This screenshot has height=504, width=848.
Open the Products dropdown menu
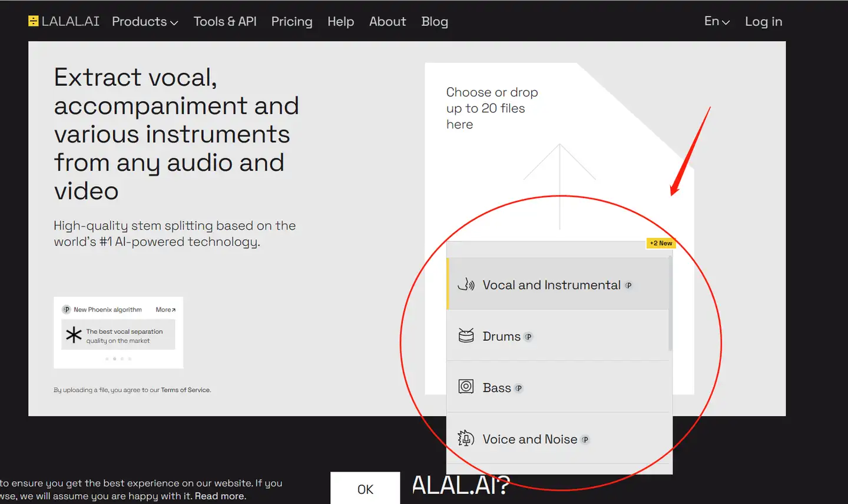[145, 22]
